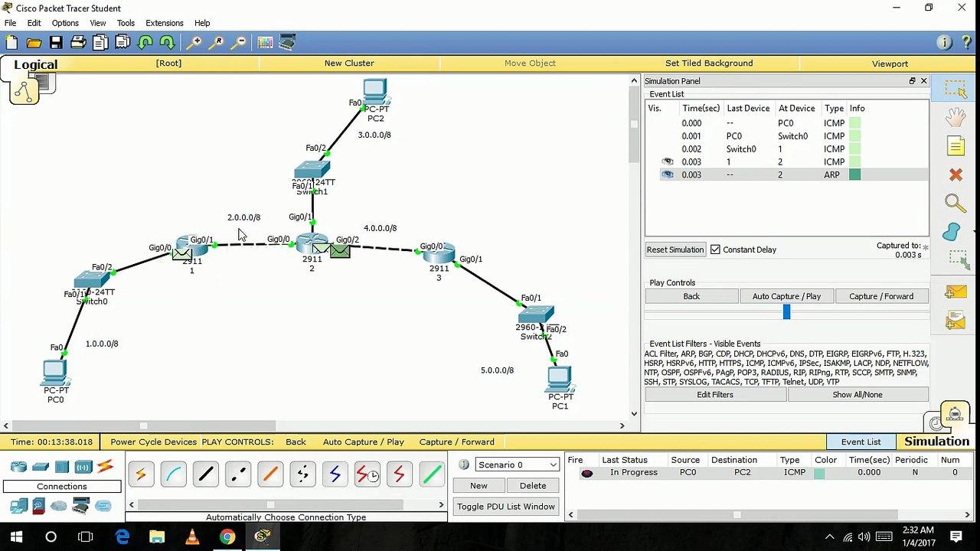Open the drawing palette icon
Image resolution: width=980 pixels, height=551 pixels.
265,43
